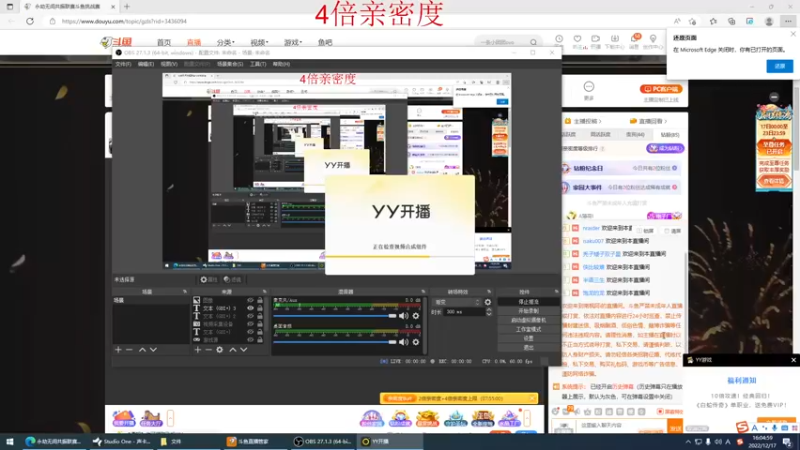Open Douyu watch history clock icon

click(x=559, y=39)
